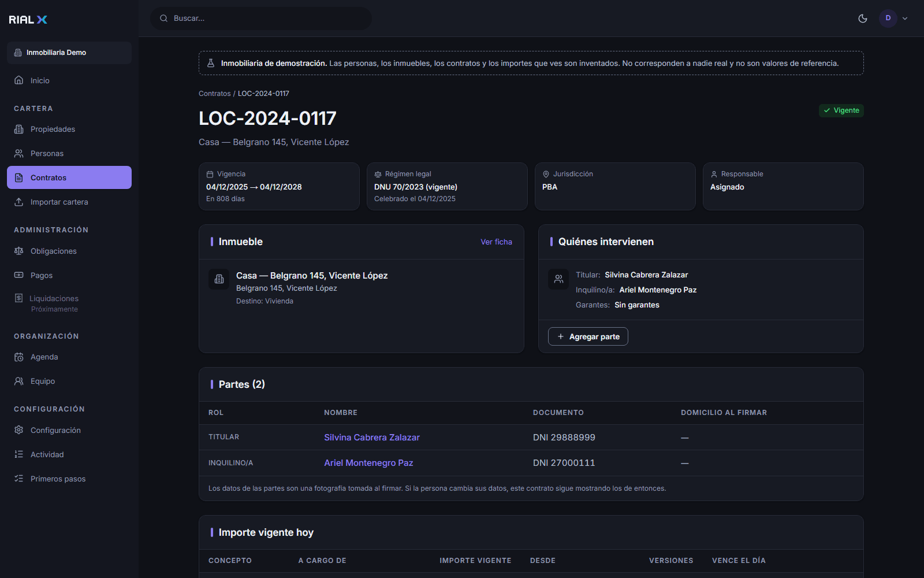Click the Agenda calendar icon
The height and width of the screenshot is (578, 924).
point(19,357)
